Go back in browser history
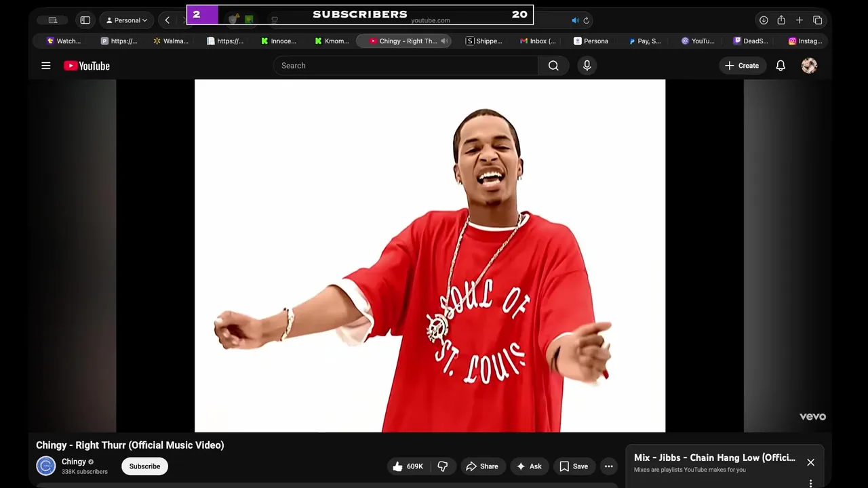This screenshot has height=488, width=868. pyautogui.click(x=167, y=20)
